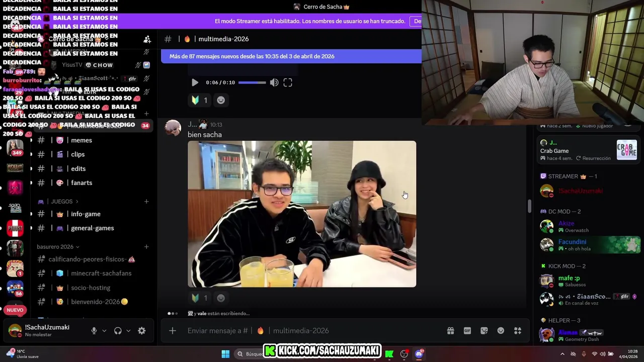Open audio output options dropdown
Screen dimensions: 644x362
click(x=128, y=331)
